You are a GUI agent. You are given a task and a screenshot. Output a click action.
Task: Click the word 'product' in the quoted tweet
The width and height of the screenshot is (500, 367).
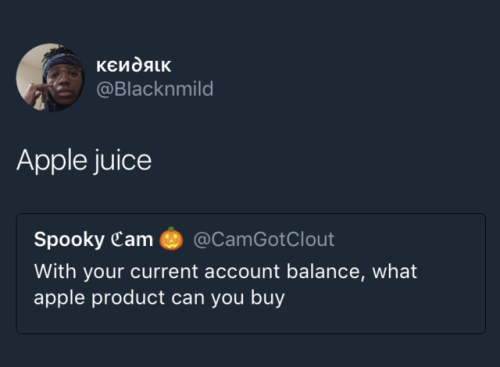[128, 297]
